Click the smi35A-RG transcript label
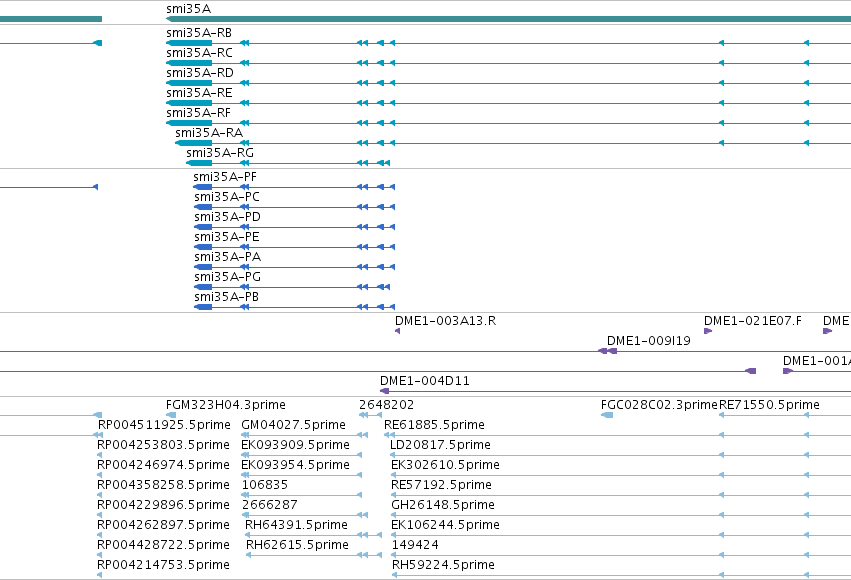Viewport: 851px width, 580px height. [220, 153]
